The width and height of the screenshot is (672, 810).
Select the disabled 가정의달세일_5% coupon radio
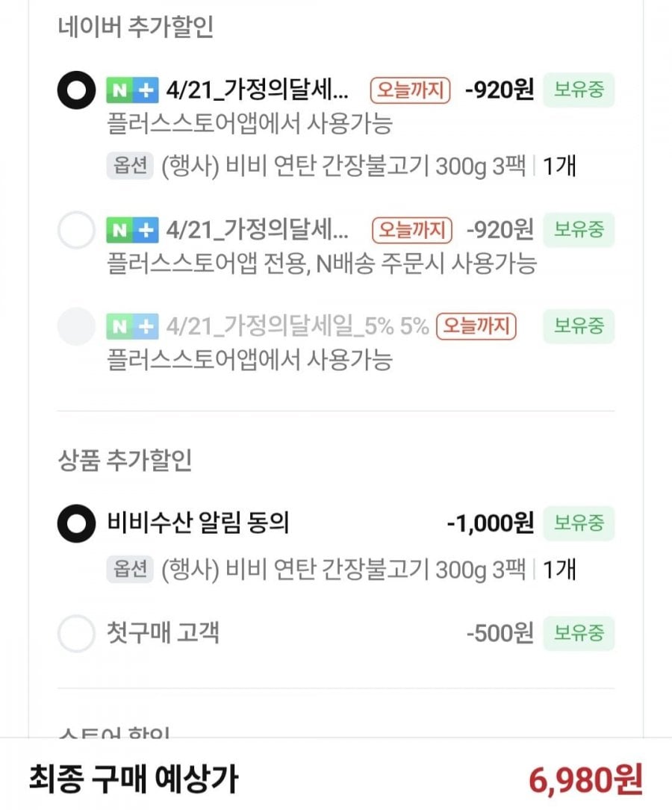pos(76,326)
